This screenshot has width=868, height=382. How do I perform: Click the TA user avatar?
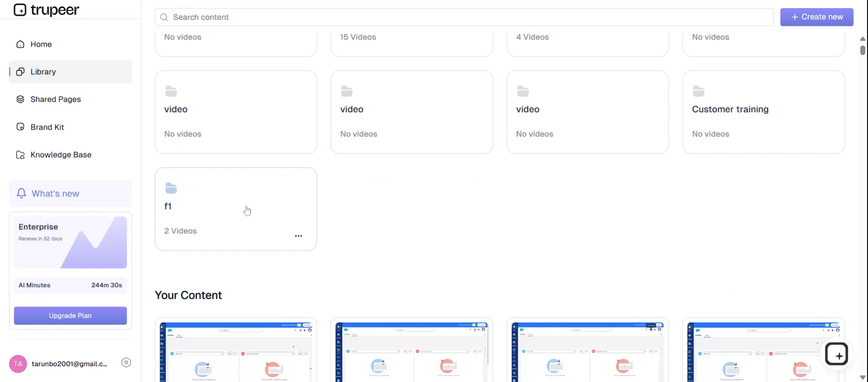(x=18, y=364)
